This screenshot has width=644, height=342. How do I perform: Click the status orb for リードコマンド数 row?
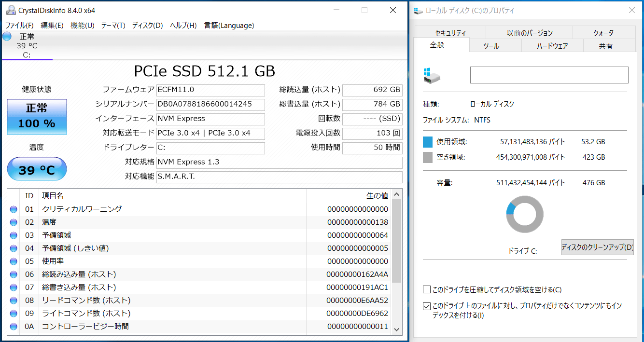[x=14, y=301]
